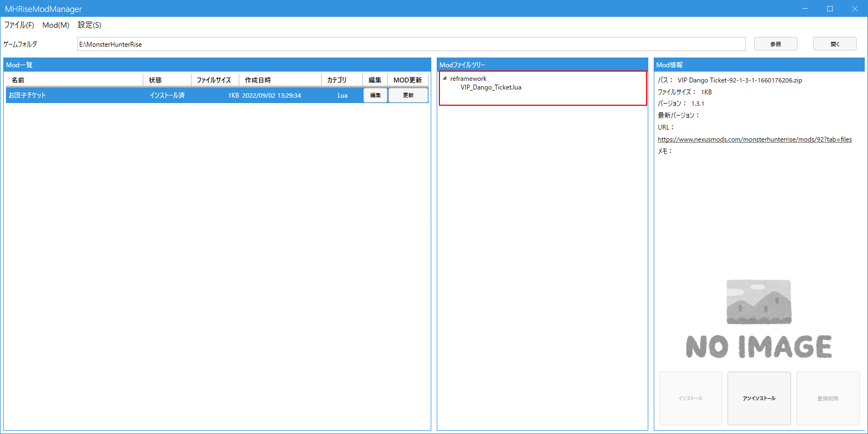868x434 pixels.
Task: Minimize the MHRiseModManager window
Action: 805,9
